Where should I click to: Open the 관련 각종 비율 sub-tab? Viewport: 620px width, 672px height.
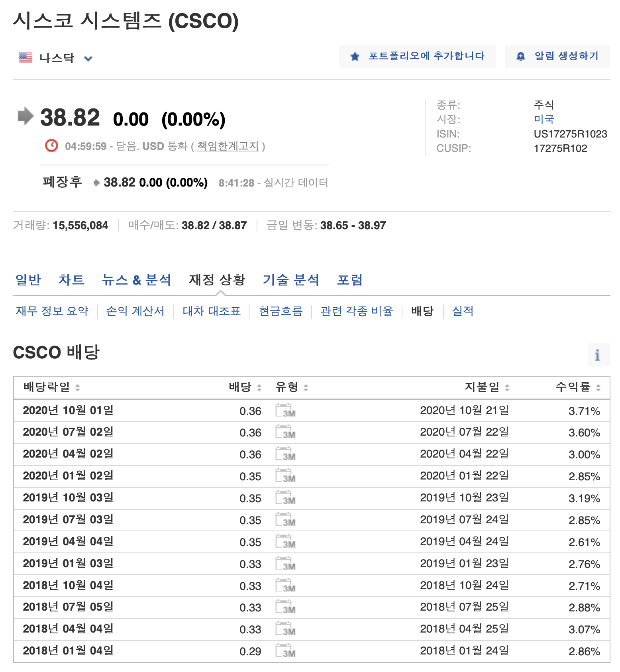[x=357, y=311]
